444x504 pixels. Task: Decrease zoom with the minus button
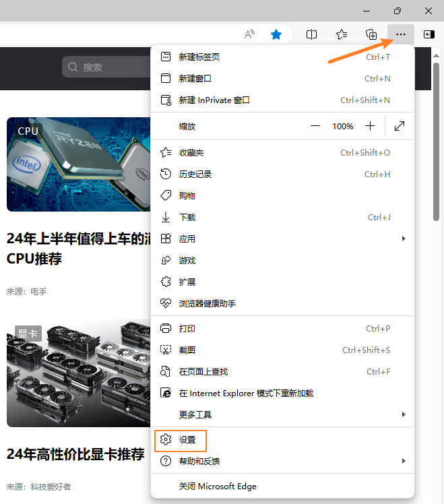[x=315, y=126]
